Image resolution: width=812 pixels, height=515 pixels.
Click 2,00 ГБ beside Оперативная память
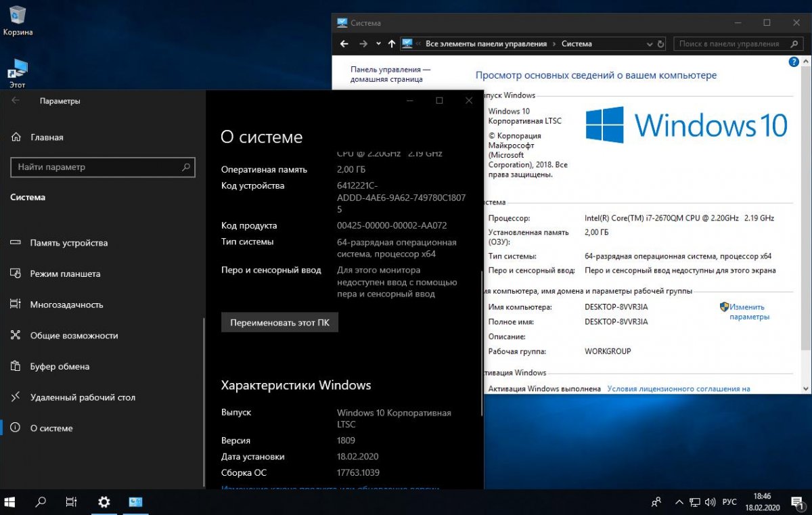(x=352, y=170)
